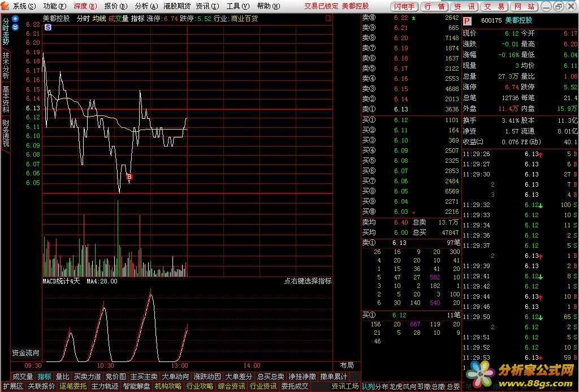Click the small red square chart corner icon
Screen dimensions: 579x392
pos(329,18)
